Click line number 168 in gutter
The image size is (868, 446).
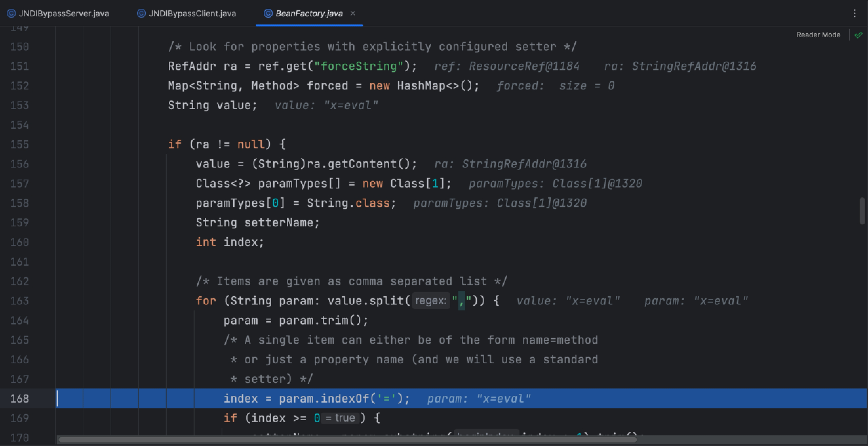[20, 399]
